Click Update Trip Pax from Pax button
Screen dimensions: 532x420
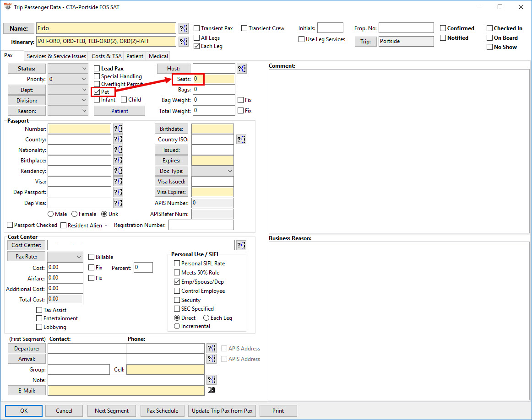point(222,411)
